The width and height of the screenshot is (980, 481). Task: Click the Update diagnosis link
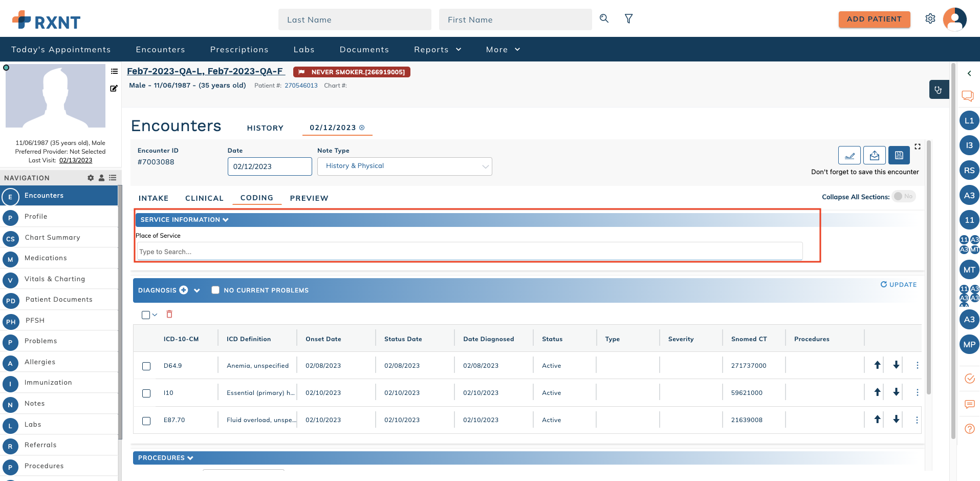click(898, 285)
